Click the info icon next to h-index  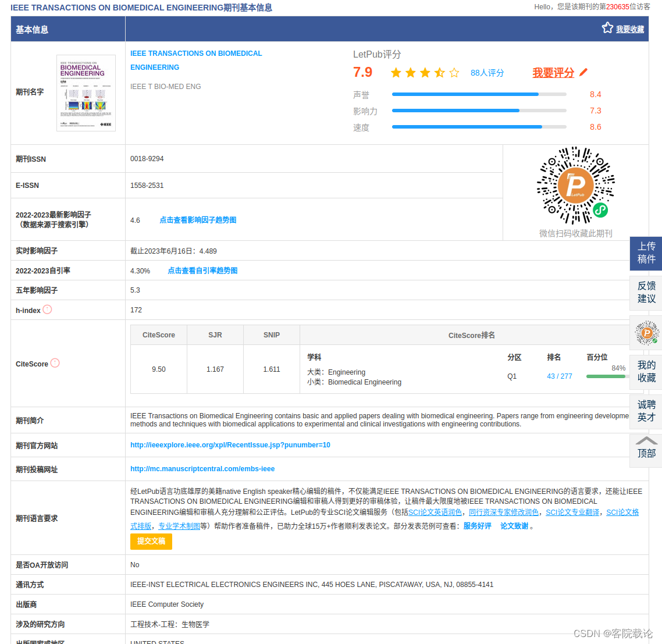[47, 309]
